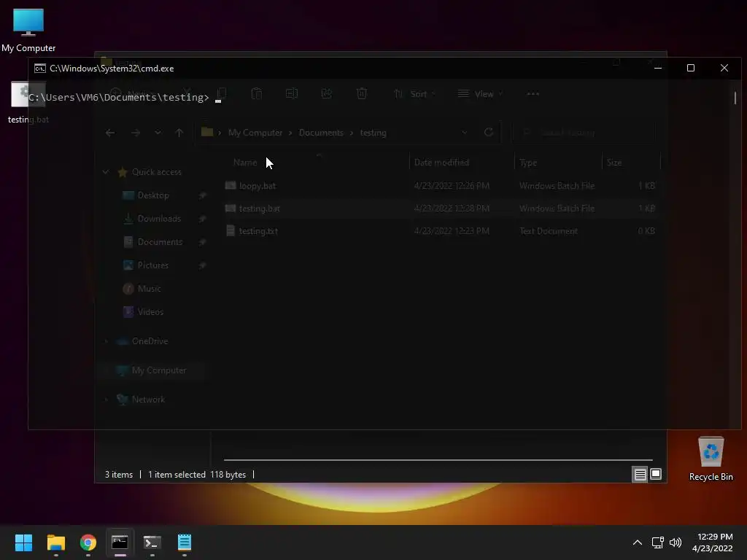Screen dimensions: 747x560
Task: Open the clock and date flyout
Action: click(712, 542)
